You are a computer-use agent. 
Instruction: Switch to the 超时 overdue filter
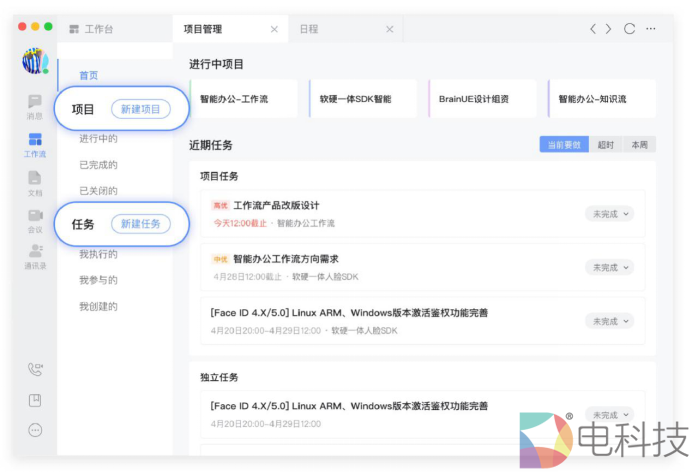[606, 145]
